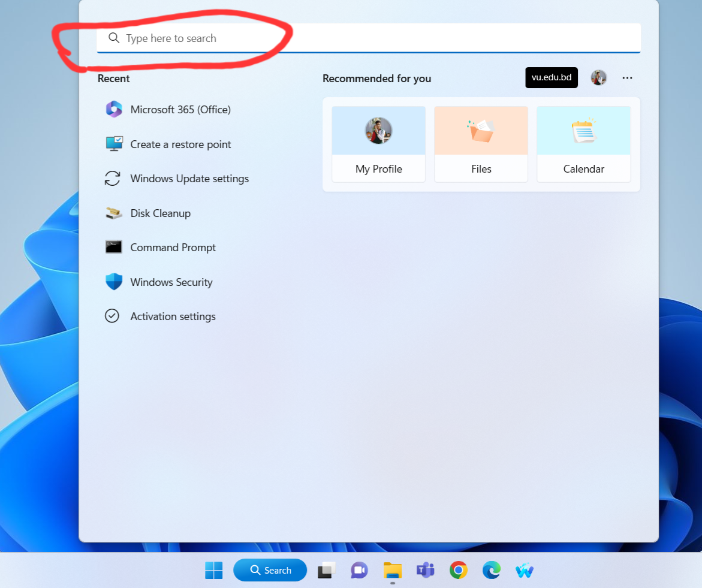Open the Calendar recommended card
This screenshot has height=588, width=702.
[x=583, y=144]
